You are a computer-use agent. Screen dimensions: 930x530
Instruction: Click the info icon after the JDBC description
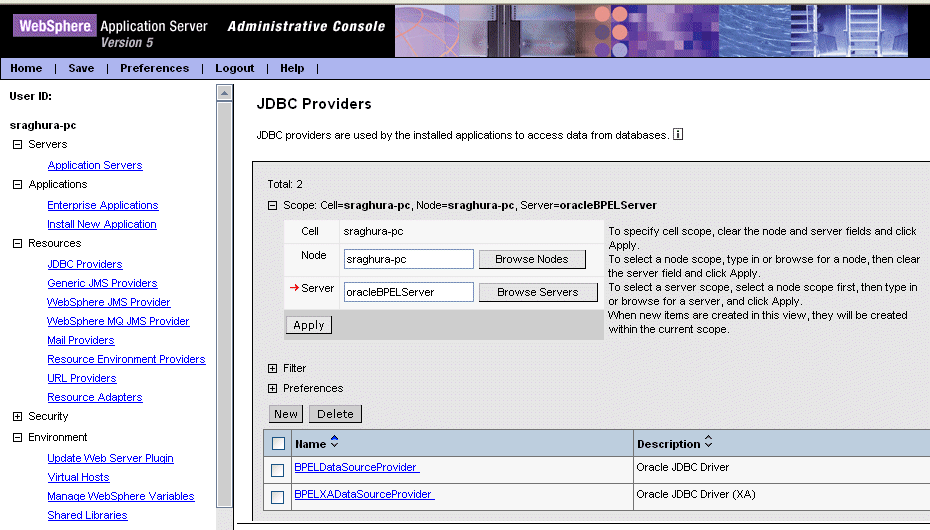678,135
